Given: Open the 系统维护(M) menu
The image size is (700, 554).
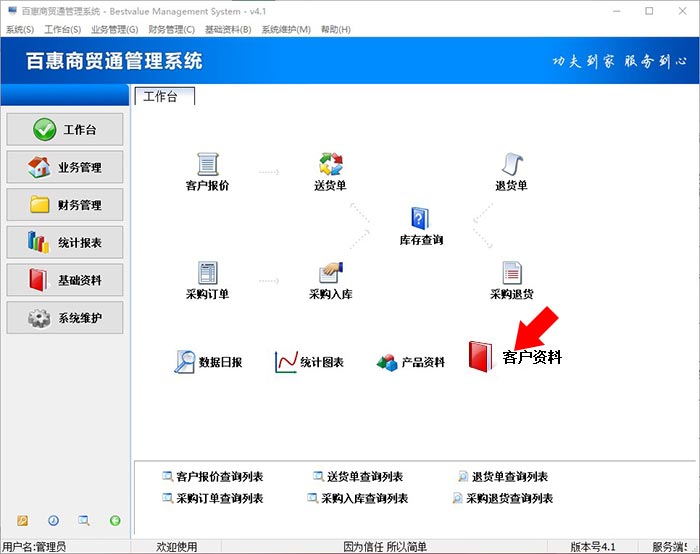Looking at the screenshot, I should click(x=286, y=29).
